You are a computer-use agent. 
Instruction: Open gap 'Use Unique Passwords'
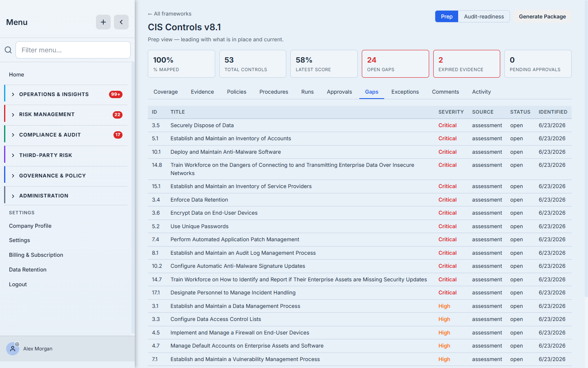pos(199,227)
